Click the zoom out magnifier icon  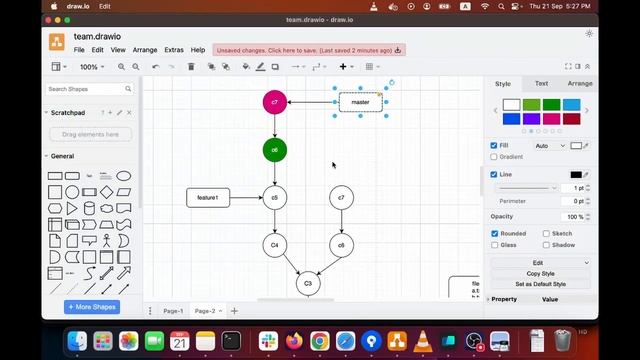pyautogui.click(x=136, y=67)
